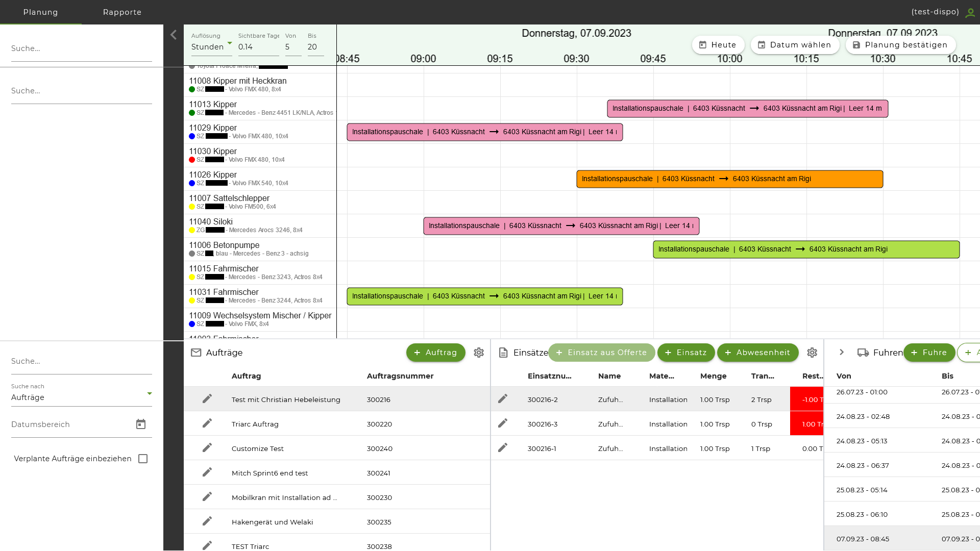Screen dimensions: 980x551
Task: Click the Planung bestätigen button
Action: (900, 45)
